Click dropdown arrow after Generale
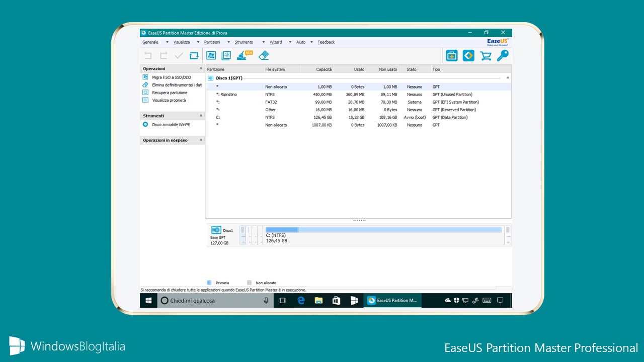 coord(168,42)
